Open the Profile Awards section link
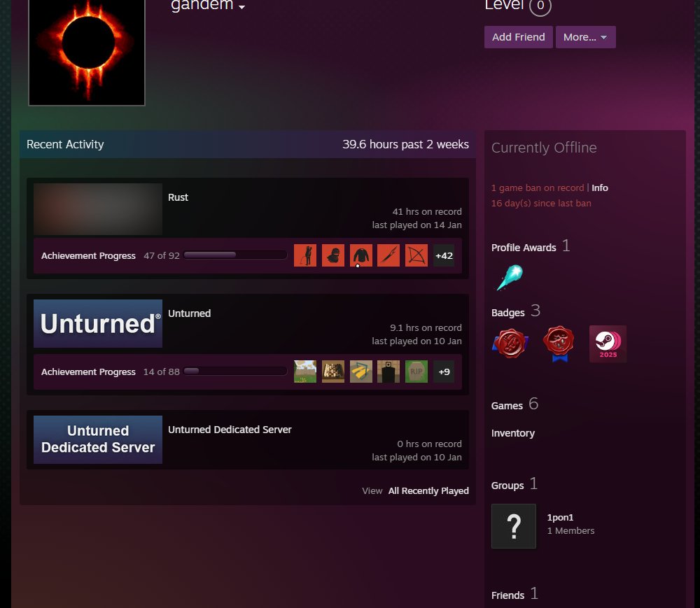The height and width of the screenshot is (608, 700). tap(523, 248)
